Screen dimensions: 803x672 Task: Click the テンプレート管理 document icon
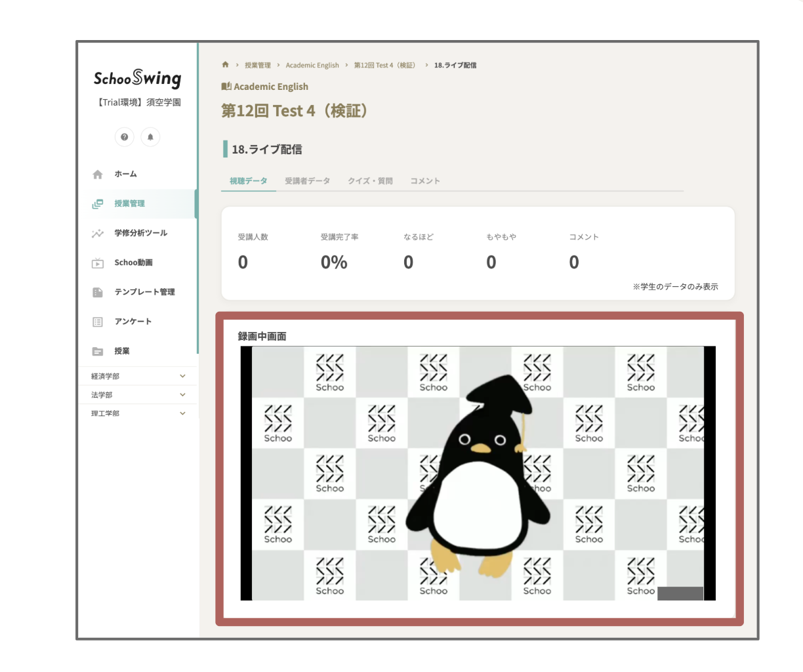coord(98,293)
